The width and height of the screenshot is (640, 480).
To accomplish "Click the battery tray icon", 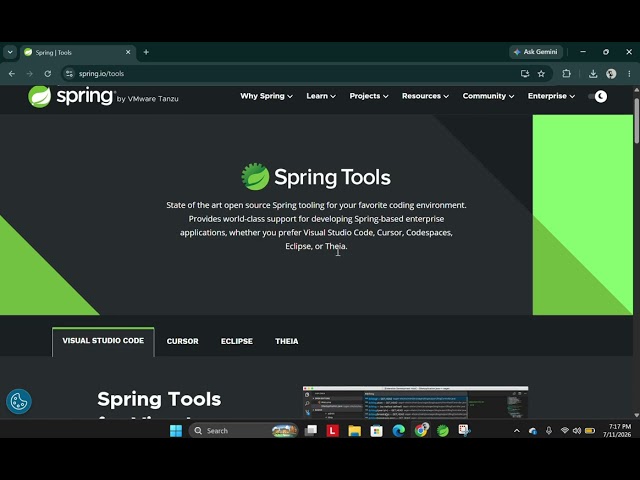I will (x=590, y=431).
